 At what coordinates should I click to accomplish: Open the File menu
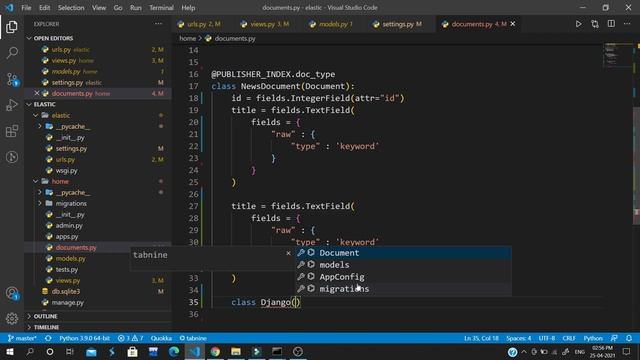pyautogui.click(x=26, y=8)
